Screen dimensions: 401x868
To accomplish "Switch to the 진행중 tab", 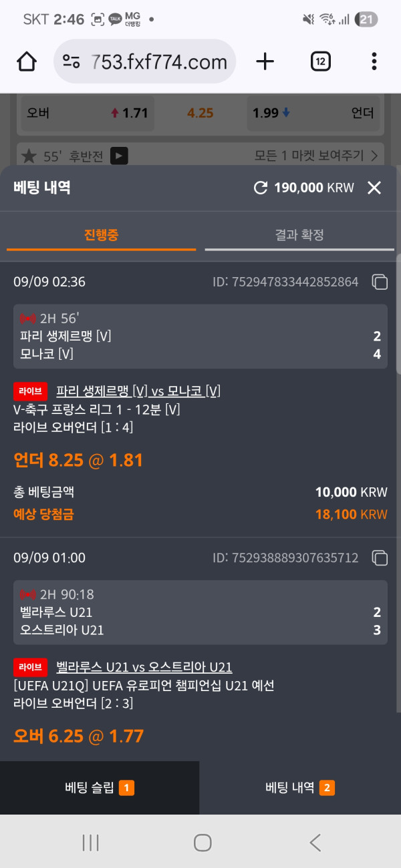I will [x=102, y=235].
